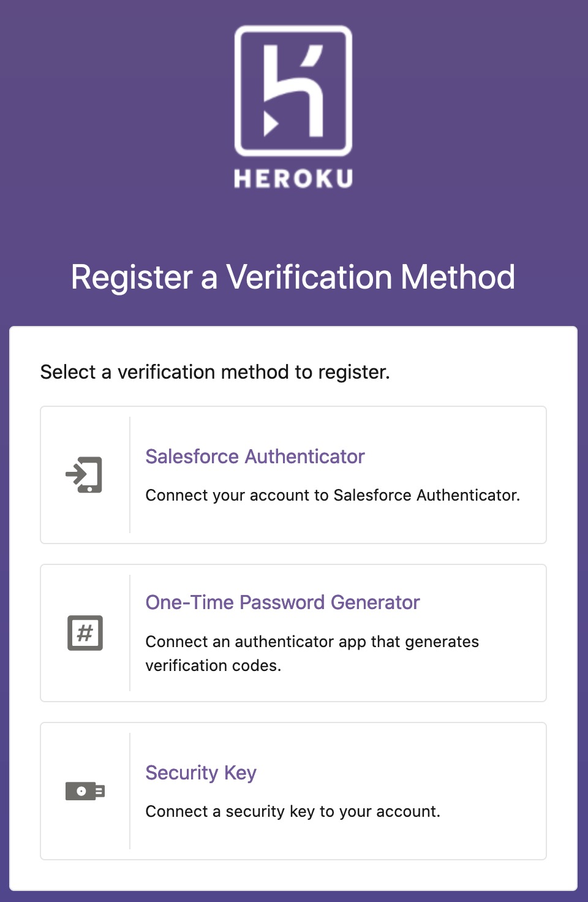This screenshot has height=902, width=588.
Task: Click the text about connecting a security key
Action: point(292,811)
